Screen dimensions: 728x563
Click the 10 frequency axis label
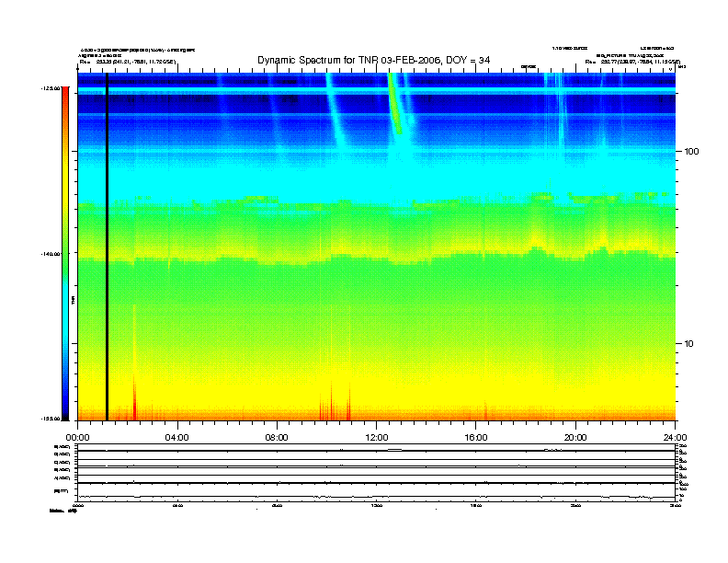point(689,344)
